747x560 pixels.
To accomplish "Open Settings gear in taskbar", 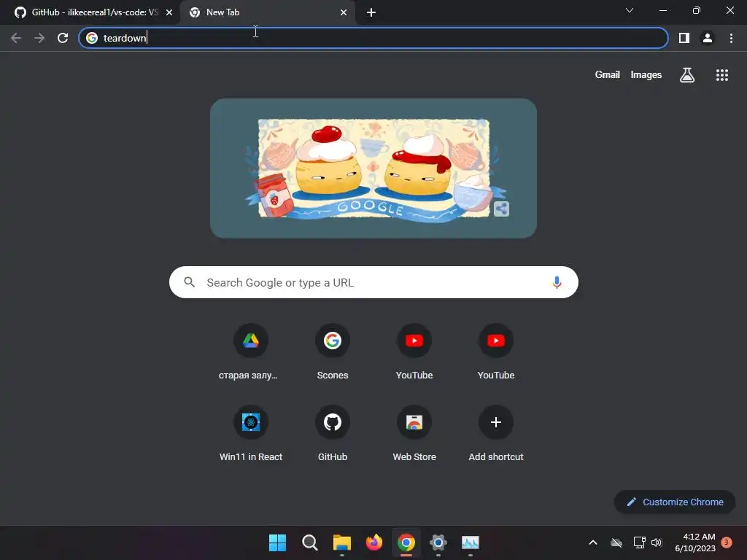I will point(438,542).
